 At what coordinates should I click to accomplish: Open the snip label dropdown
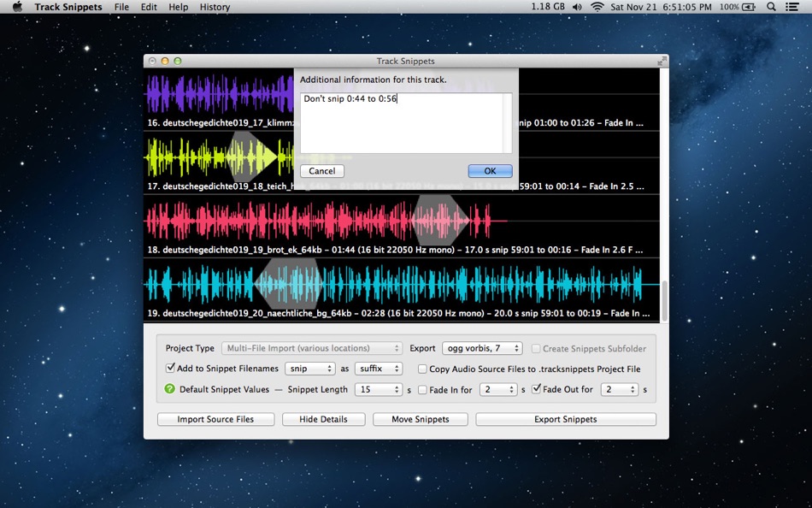(x=309, y=369)
